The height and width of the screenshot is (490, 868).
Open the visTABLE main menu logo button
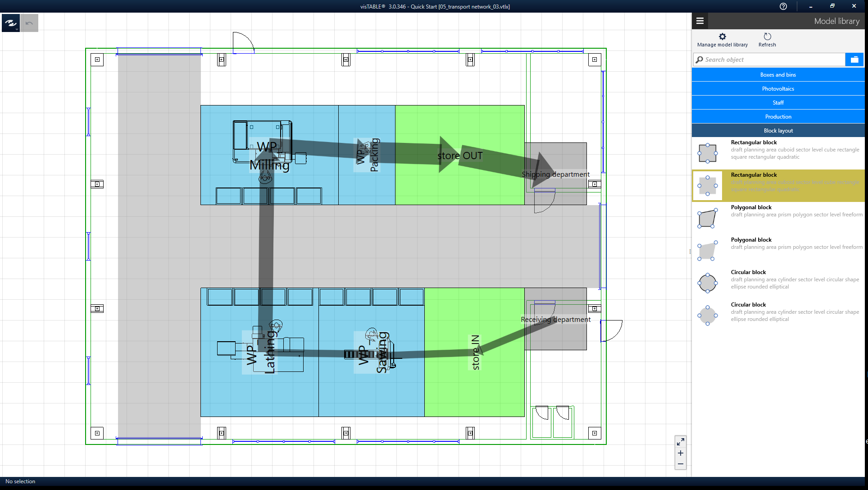point(10,23)
